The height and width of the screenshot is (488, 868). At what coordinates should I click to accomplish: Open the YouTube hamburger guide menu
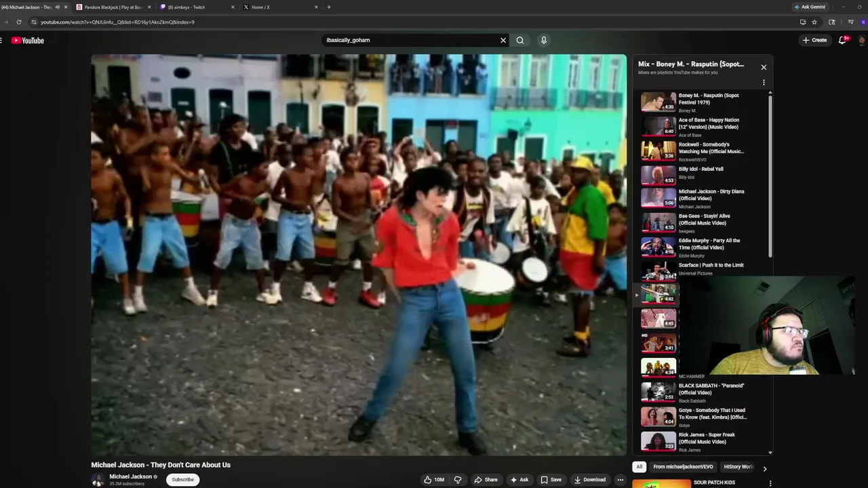click(x=1, y=41)
